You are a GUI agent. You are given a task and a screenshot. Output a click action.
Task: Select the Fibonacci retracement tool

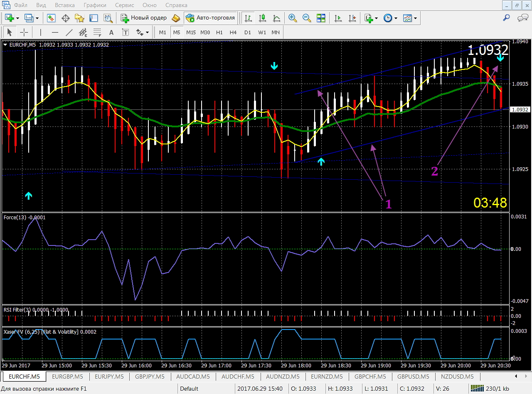97,32
